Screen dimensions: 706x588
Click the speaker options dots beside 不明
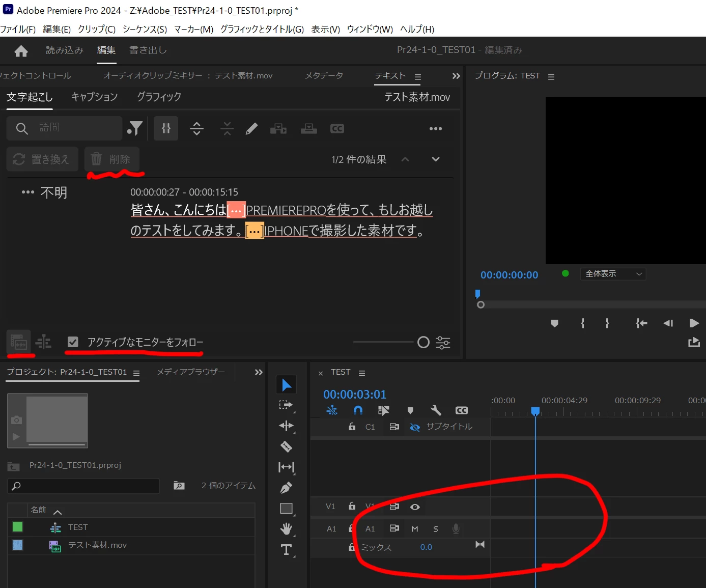point(27,192)
